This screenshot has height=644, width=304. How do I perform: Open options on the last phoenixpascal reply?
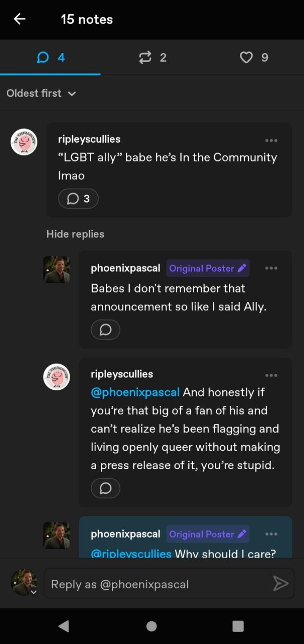click(271, 534)
